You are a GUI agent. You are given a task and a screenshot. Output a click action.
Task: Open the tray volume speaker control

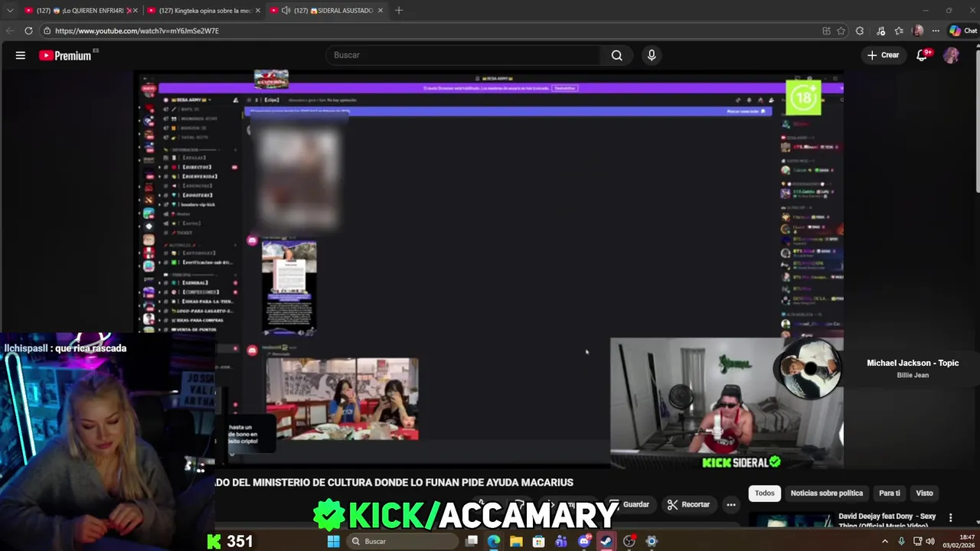tap(931, 541)
